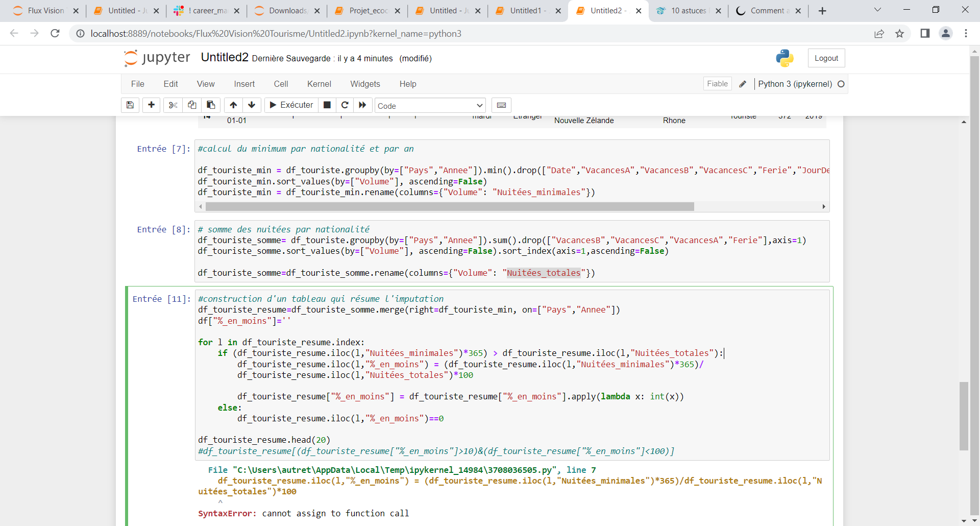Copy the selected cell
Image resolution: width=980 pixels, height=526 pixels.
click(192, 105)
